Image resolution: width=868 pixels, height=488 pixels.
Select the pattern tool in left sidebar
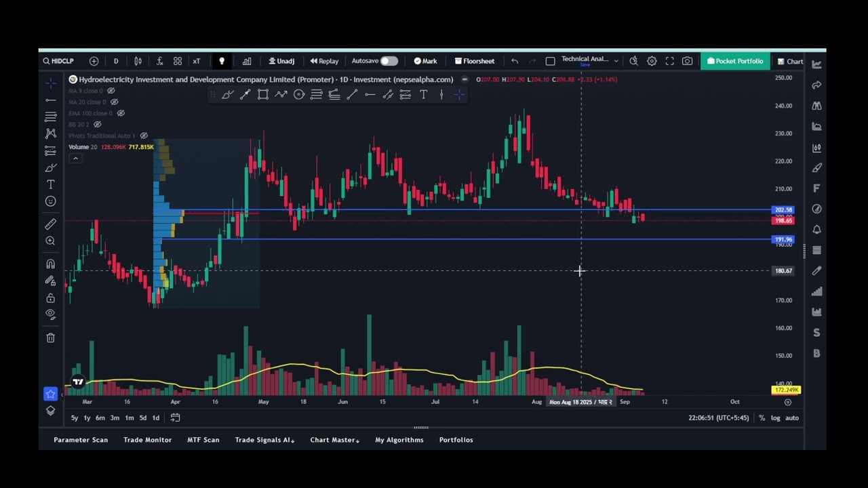pos(51,134)
